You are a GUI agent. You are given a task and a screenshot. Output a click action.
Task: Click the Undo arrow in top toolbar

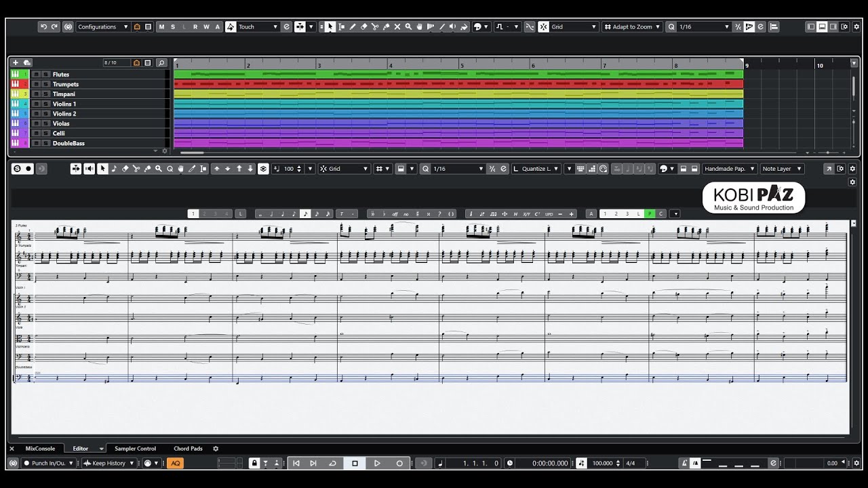point(44,27)
